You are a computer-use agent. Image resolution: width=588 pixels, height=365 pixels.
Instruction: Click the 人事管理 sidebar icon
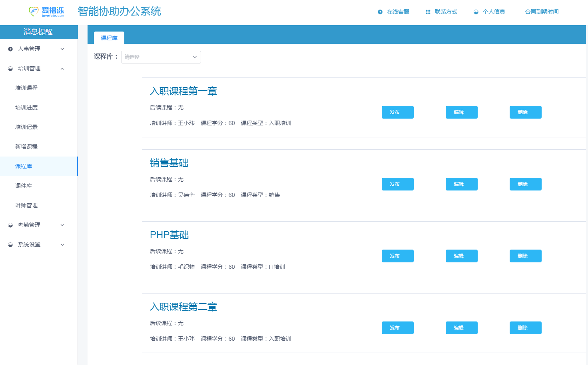(x=9, y=49)
